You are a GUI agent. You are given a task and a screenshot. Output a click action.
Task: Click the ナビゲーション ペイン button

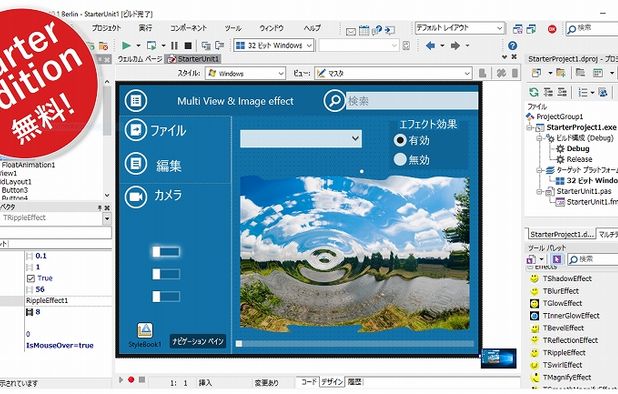pos(198,341)
